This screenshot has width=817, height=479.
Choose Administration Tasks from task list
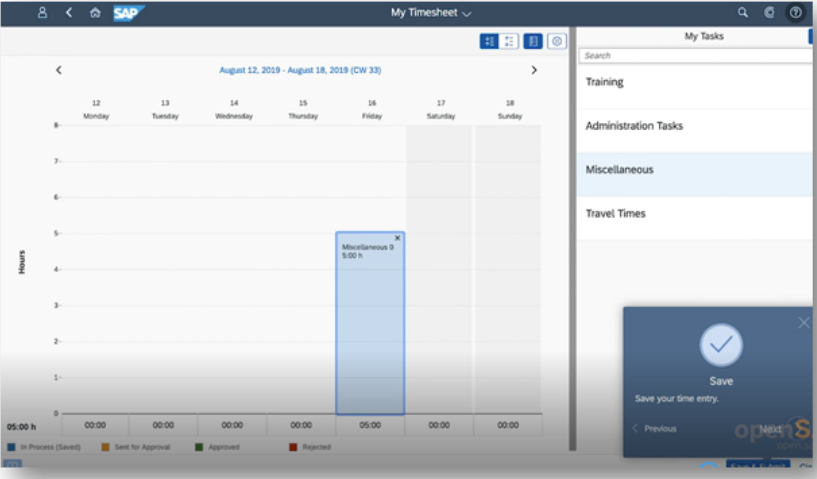pos(634,126)
